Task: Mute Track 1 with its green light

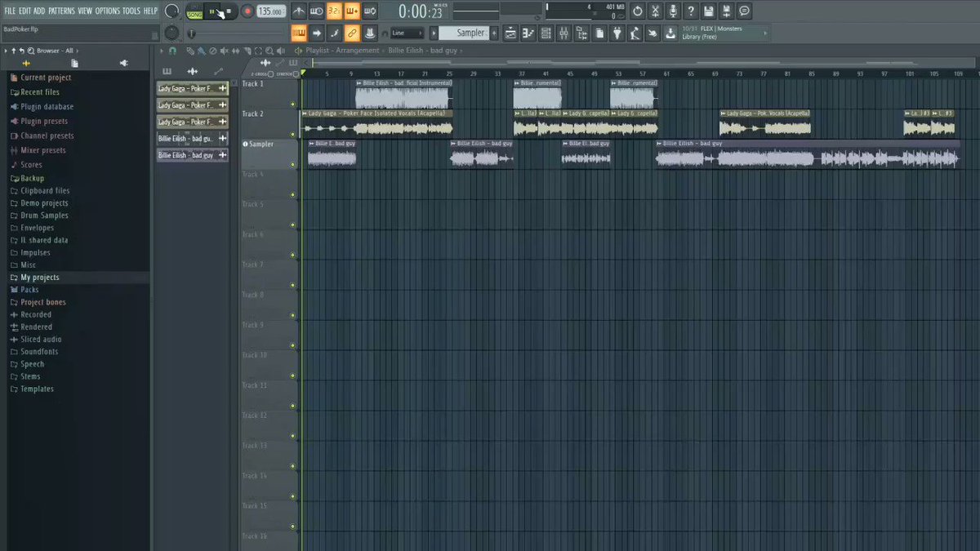Action: (x=292, y=104)
